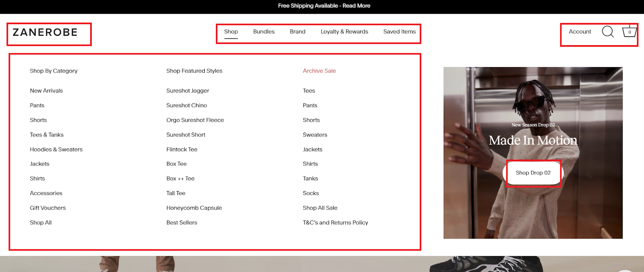The height and width of the screenshot is (272, 644).
Task: Select the Box ++ Tee link
Action: click(180, 179)
